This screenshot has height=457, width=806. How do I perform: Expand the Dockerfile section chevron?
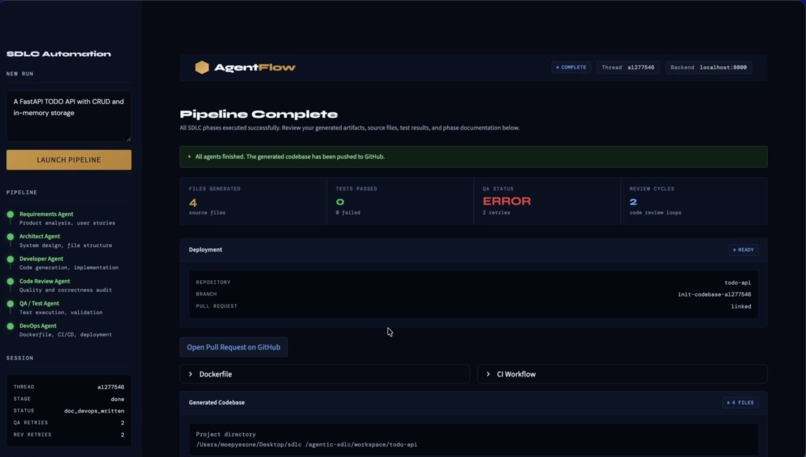click(x=191, y=374)
